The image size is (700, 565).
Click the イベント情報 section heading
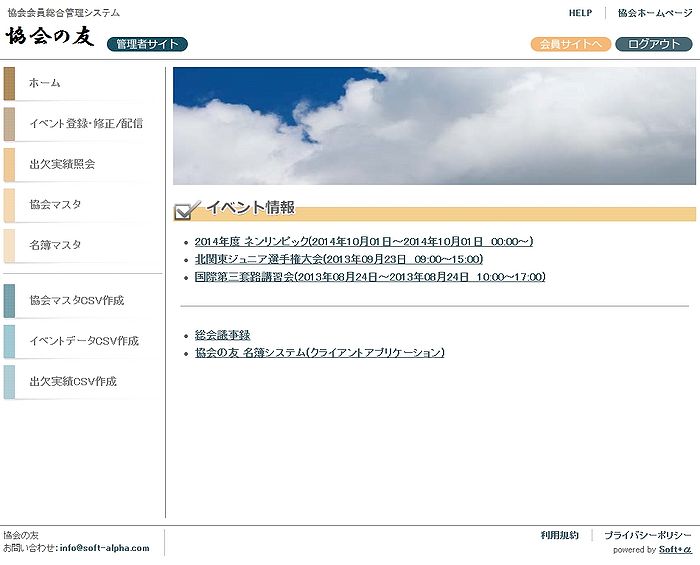[250, 208]
